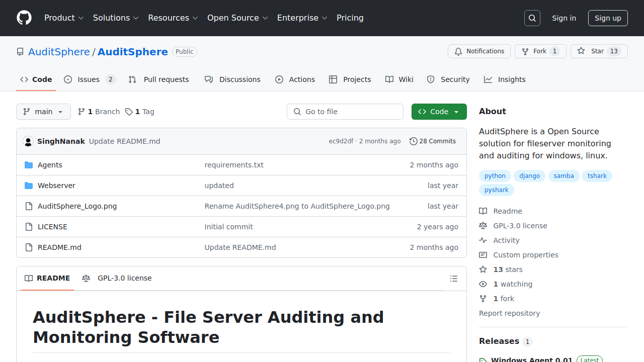Open the AuditSphere_Logo.png file
Screen dimensions: 644x362
(x=77, y=206)
